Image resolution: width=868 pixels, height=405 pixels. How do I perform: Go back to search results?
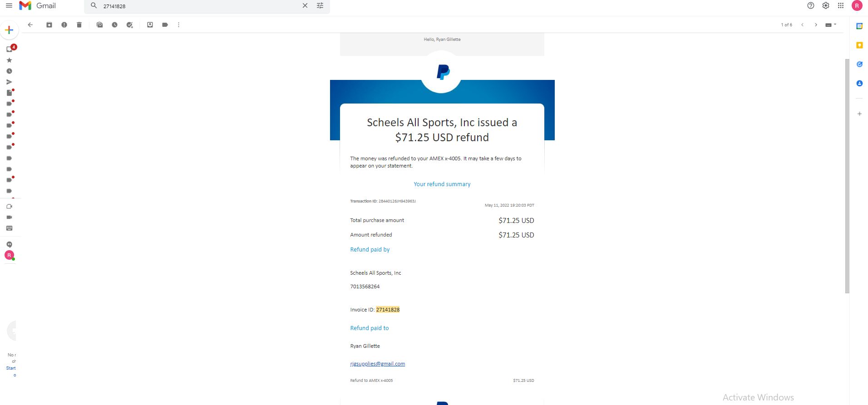[30, 25]
